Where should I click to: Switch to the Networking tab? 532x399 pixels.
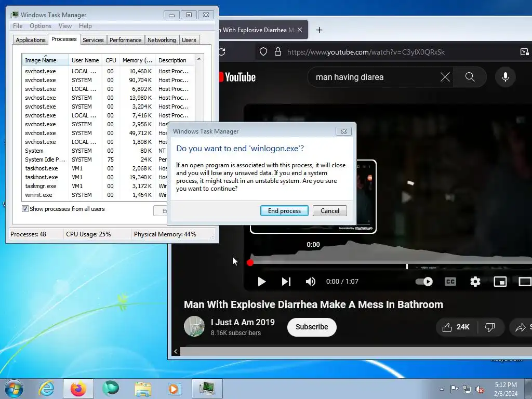coord(162,40)
